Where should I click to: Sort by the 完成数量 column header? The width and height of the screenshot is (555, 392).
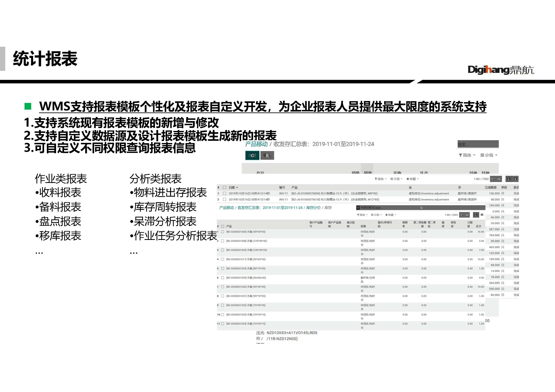tap(491, 187)
